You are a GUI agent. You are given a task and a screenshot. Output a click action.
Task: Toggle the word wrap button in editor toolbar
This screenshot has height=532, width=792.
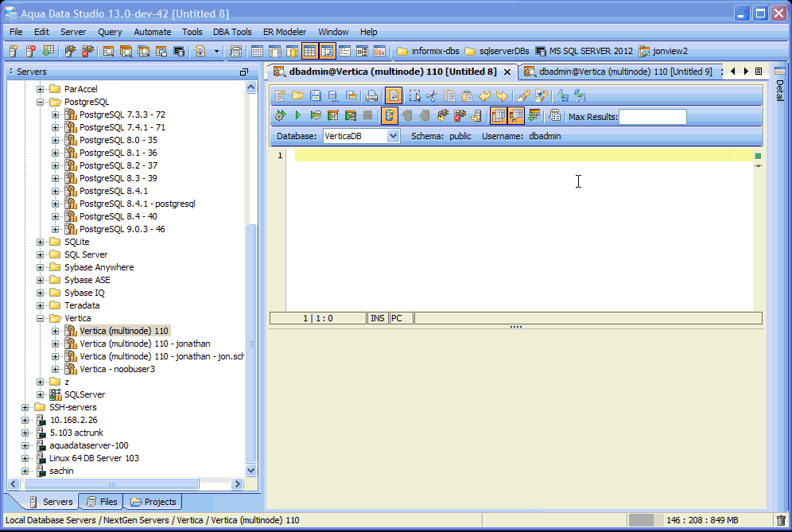click(394, 95)
